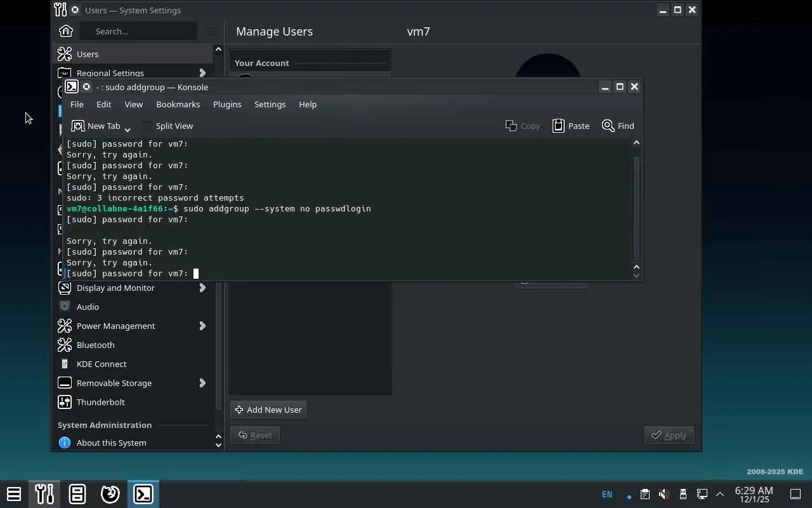This screenshot has height=508, width=812.
Task: Open the Settings menu in Konsole
Action: click(x=270, y=104)
